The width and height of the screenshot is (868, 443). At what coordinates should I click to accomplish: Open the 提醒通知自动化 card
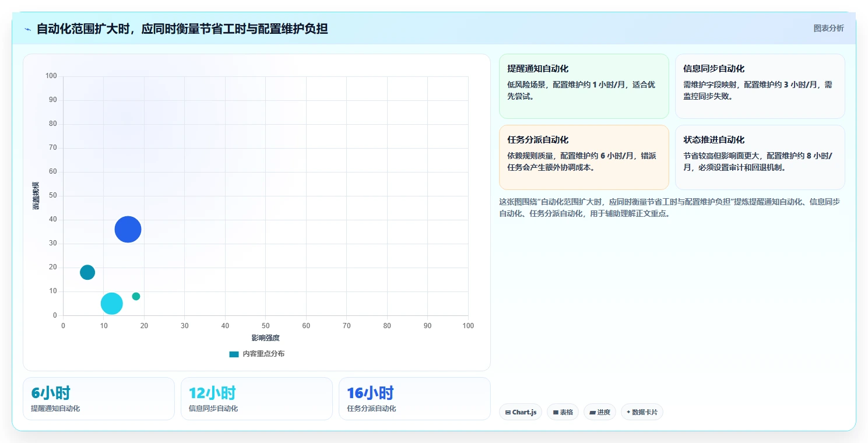(x=584, y=86)
